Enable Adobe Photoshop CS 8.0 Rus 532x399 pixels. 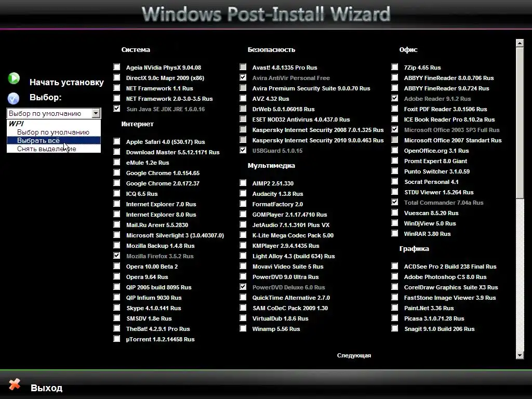[395, 276]
